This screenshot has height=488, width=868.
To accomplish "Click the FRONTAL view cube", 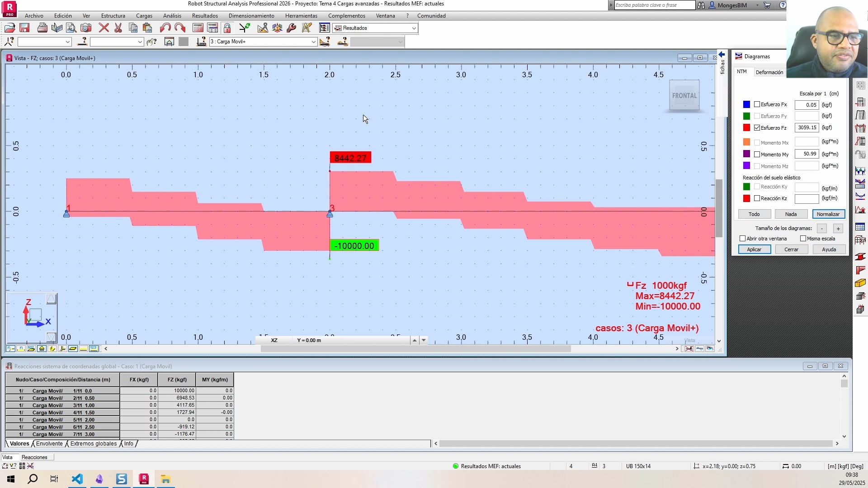I will pos(684,96).
